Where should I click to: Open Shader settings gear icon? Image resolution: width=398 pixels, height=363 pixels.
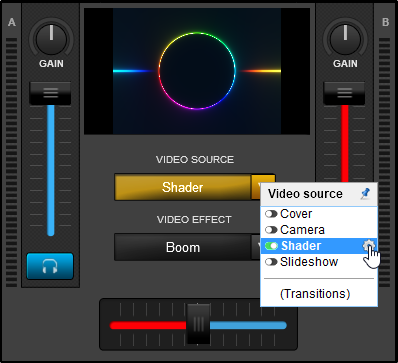[x=369, y=246]
